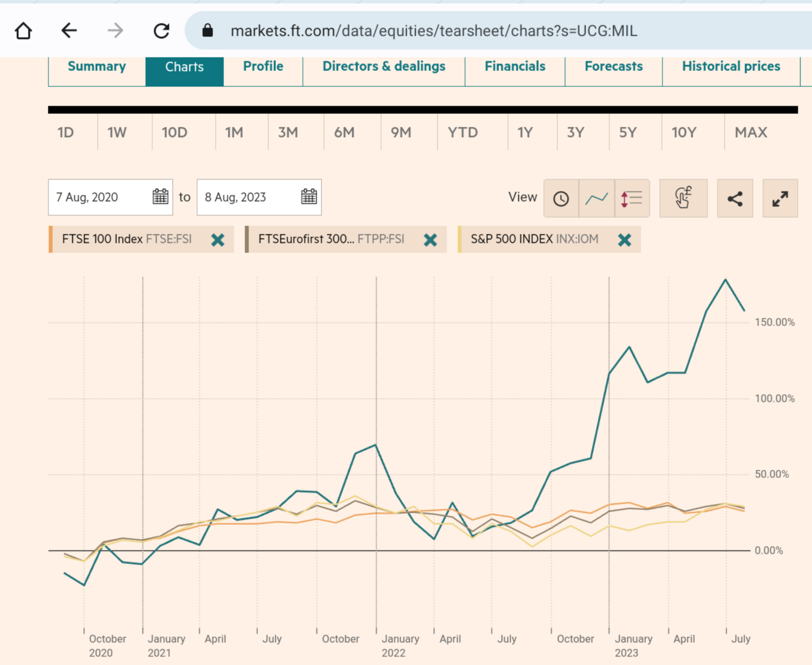
Task: Expand chart to fullscreen
Action: [x=780, y=198]
